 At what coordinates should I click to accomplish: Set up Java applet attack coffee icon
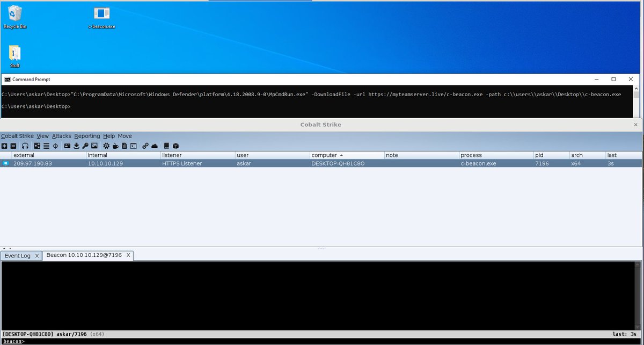click(115, 146)
